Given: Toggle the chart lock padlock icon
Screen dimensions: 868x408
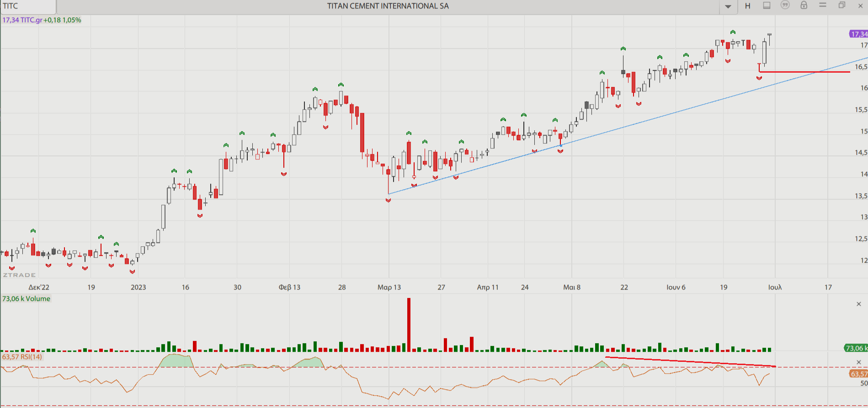Looking at the screenshot, I should (x=804, y=5).
